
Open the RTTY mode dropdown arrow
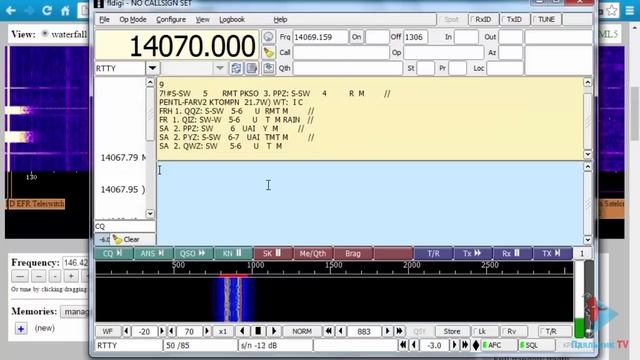153,68
